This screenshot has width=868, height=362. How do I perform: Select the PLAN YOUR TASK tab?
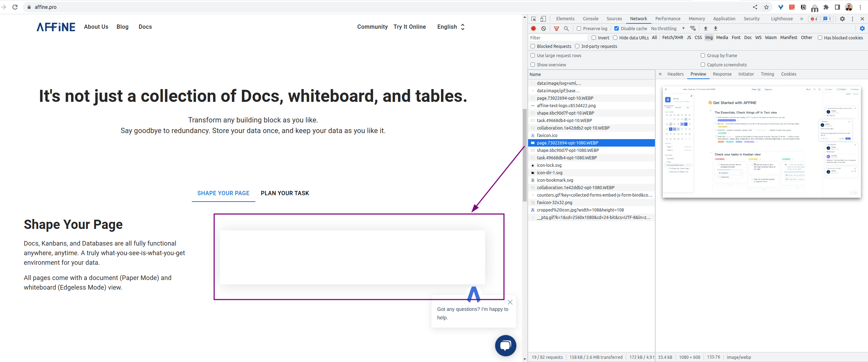[x=285, y=193]
